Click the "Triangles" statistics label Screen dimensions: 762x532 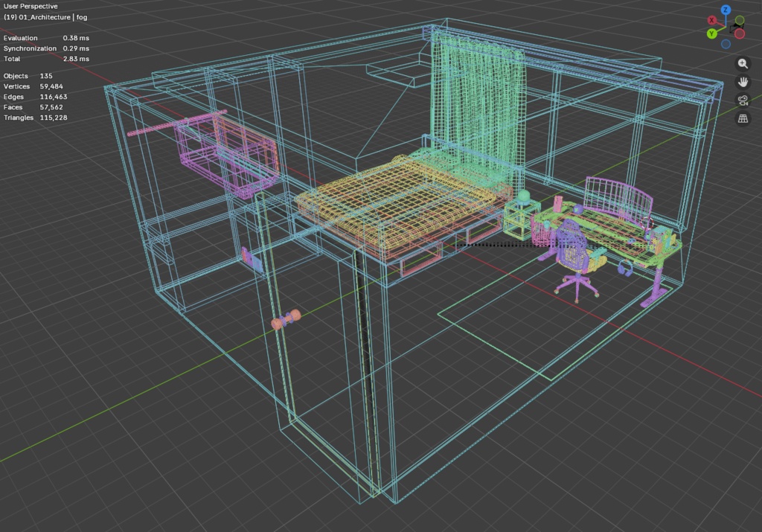[19, 118]
